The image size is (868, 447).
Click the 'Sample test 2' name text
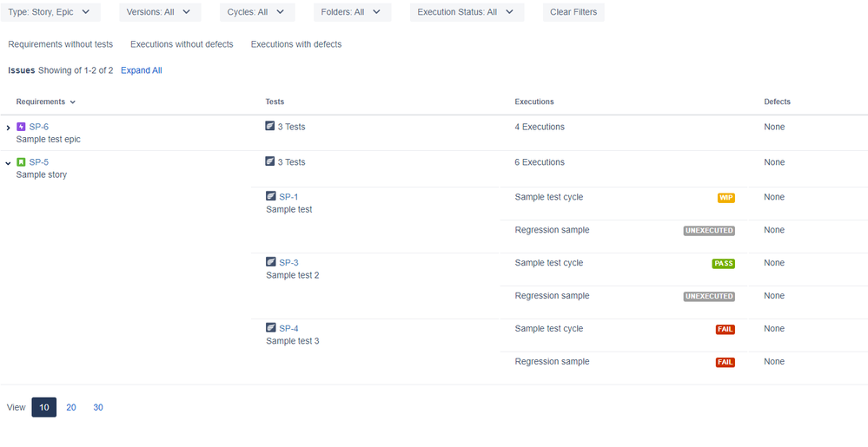coord(292,275)
